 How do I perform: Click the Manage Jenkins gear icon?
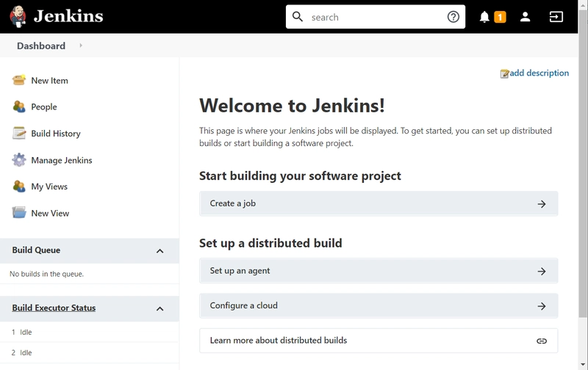coord(19,160)
